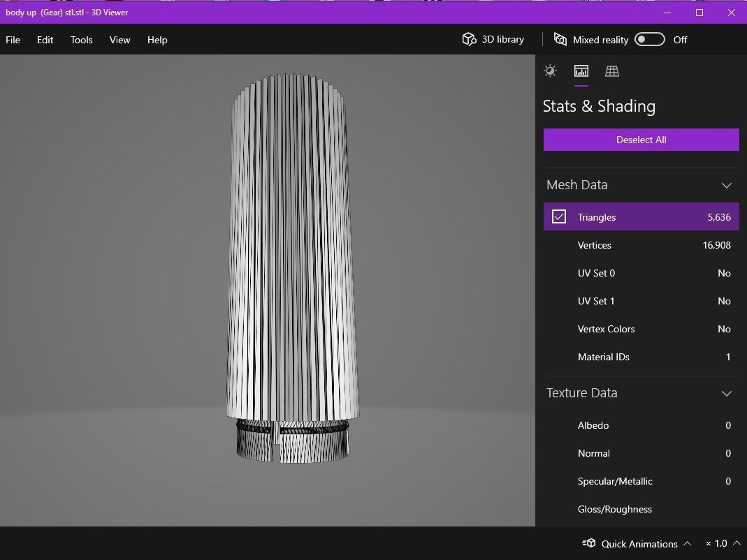747x560 pixels.
Task: Select the Gloss/Roughness texture row
Action: 641,509
